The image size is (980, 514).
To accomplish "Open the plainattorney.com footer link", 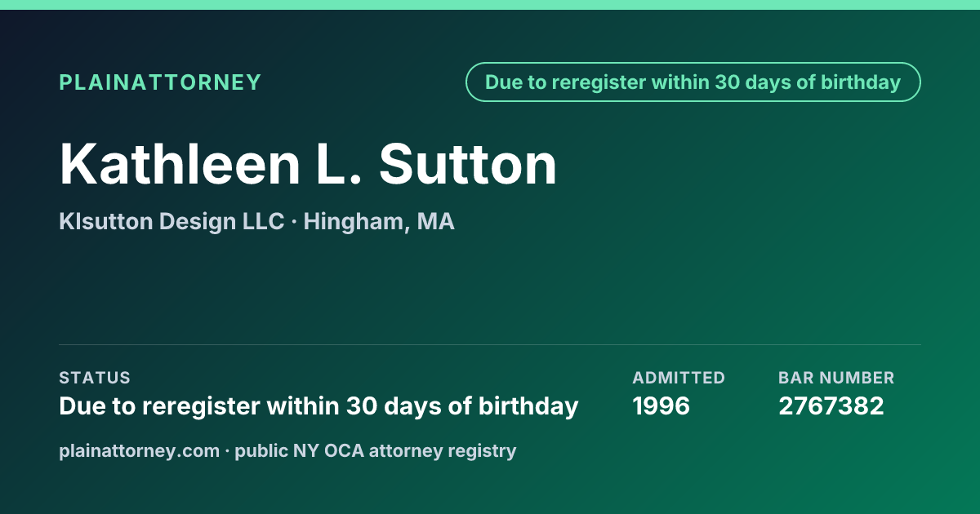I will (140, 450).
